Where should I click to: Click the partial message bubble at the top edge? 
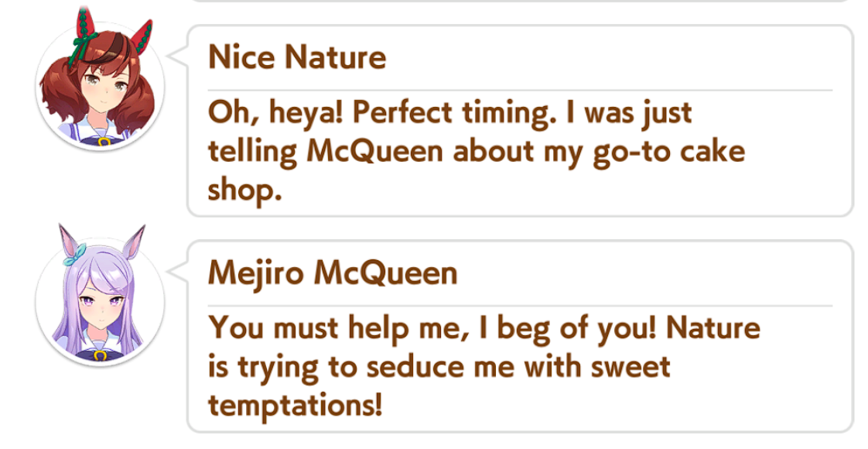tap(521, 2)
